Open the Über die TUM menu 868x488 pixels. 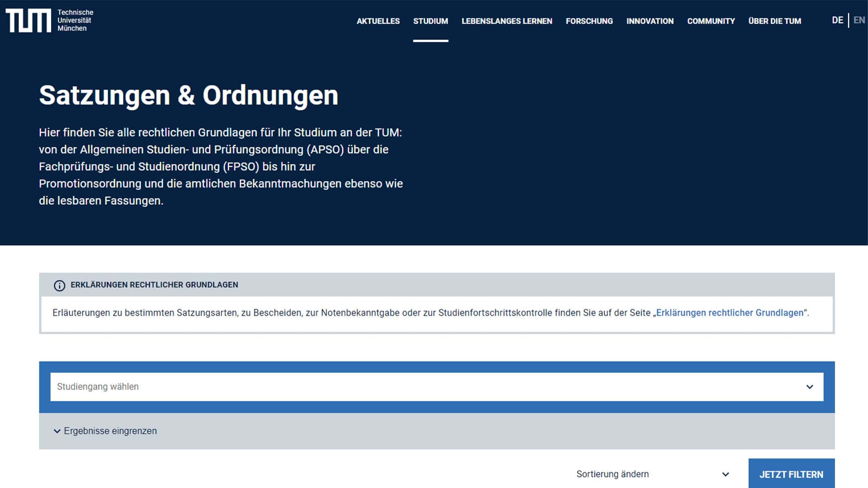[x=774, y=21]
